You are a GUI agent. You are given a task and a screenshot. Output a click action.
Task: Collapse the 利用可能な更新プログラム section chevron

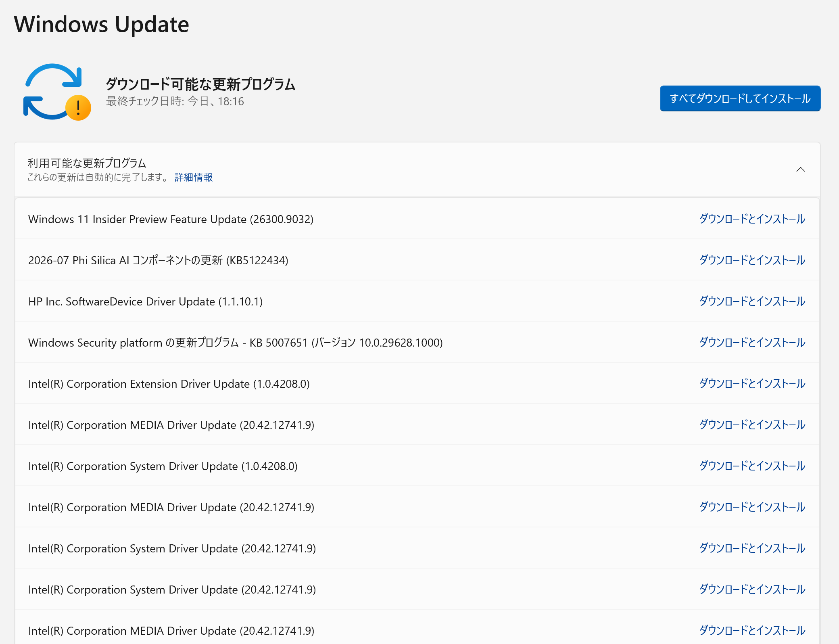coord(800,169)
